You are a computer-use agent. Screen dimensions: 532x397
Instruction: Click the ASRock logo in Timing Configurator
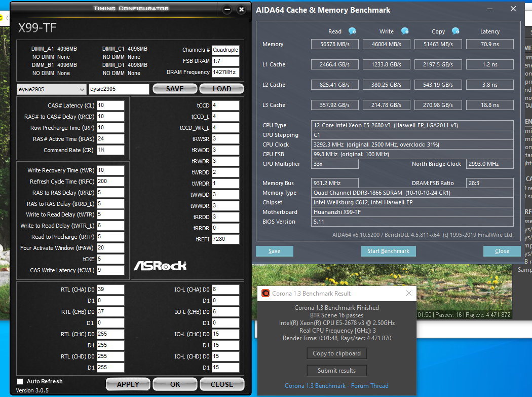tap(160, 266)
